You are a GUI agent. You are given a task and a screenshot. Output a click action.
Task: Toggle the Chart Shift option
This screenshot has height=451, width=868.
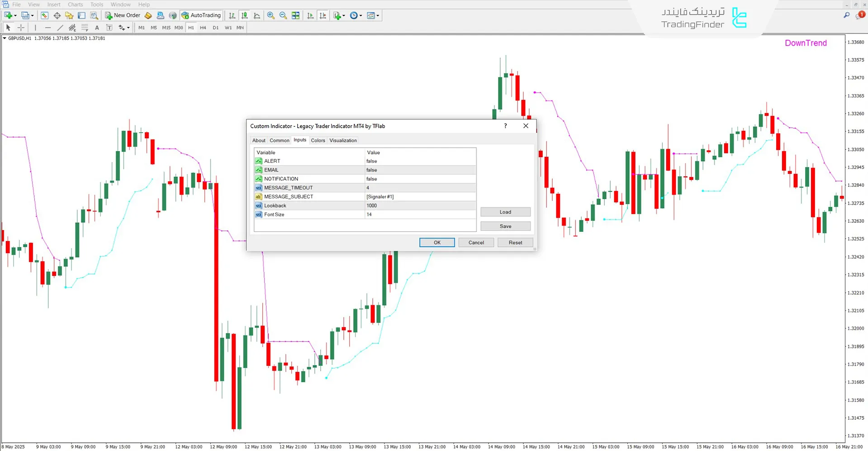coord(323,15)
